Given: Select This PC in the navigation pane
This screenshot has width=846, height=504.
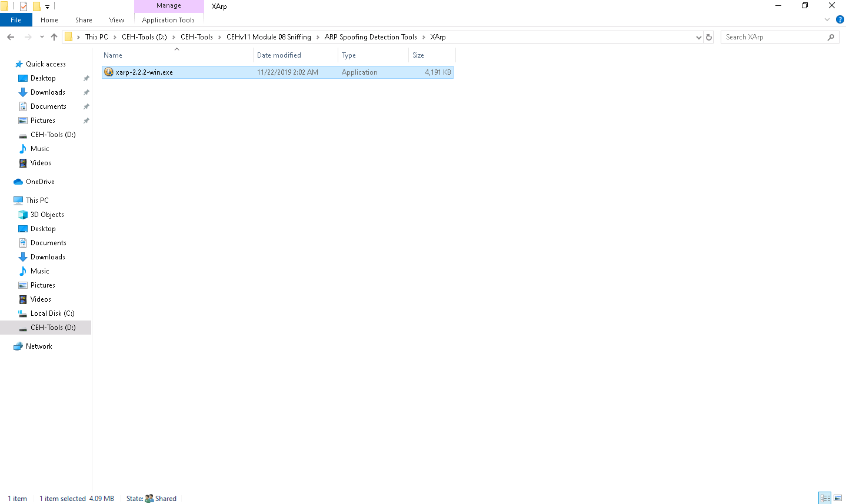Looking at the screenshot, I should click(x=37, y=201).
